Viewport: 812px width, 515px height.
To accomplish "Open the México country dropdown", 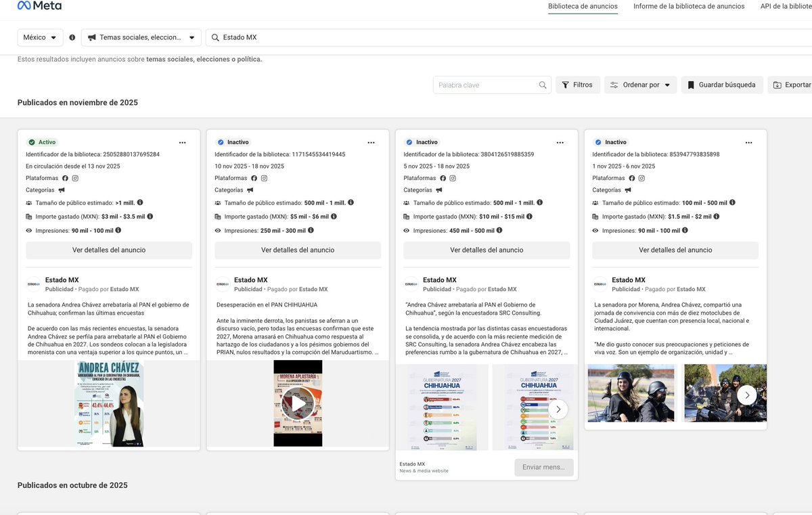I will pyautogui.click(x=41, y=38).
